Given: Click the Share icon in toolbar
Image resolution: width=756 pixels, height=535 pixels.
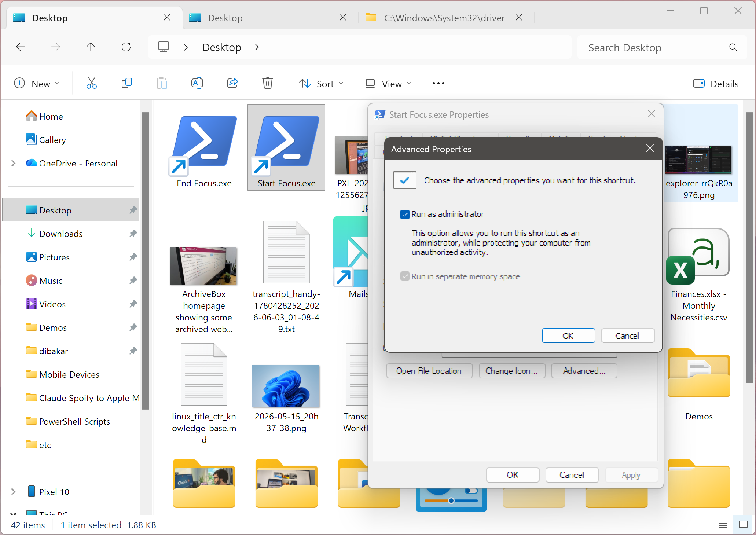Looking at the screenshot, I should click(x=232, y=84).
